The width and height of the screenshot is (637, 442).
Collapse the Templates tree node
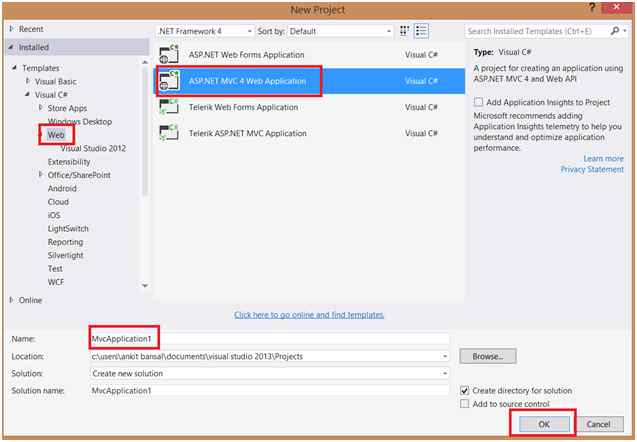point(15,68)
